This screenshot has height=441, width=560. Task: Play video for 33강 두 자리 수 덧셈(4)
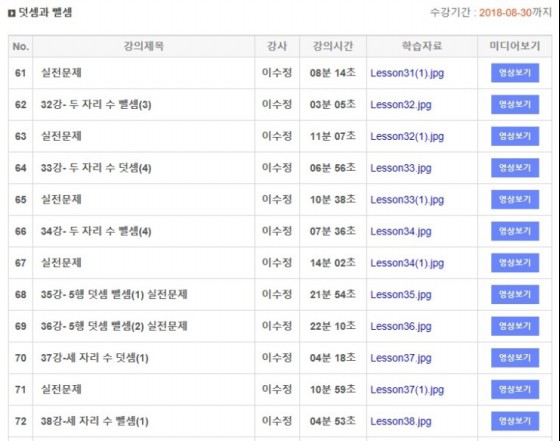(515, 168)
